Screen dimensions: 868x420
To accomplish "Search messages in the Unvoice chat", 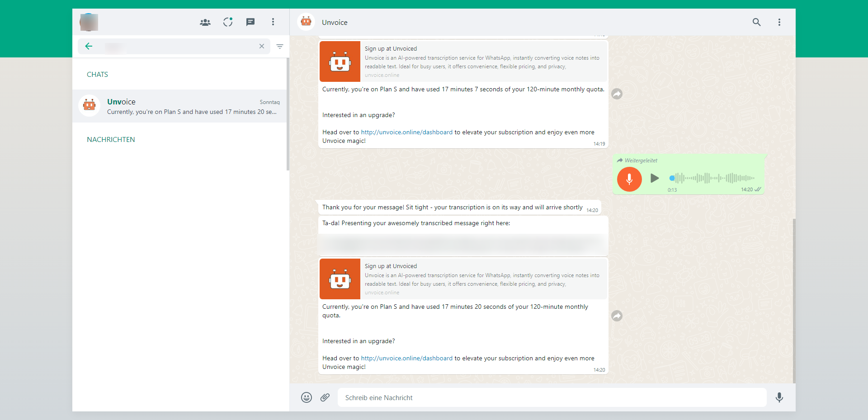I will click(757, 22).
